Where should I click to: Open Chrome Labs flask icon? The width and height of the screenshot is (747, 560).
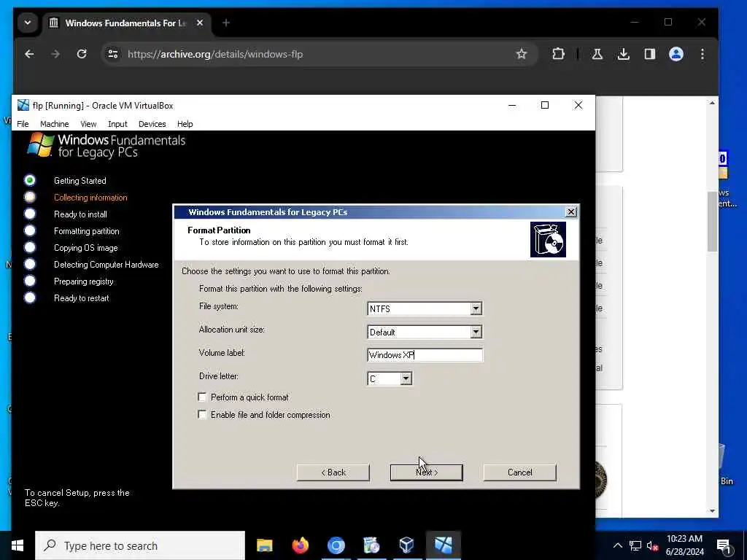pos(597,54)
